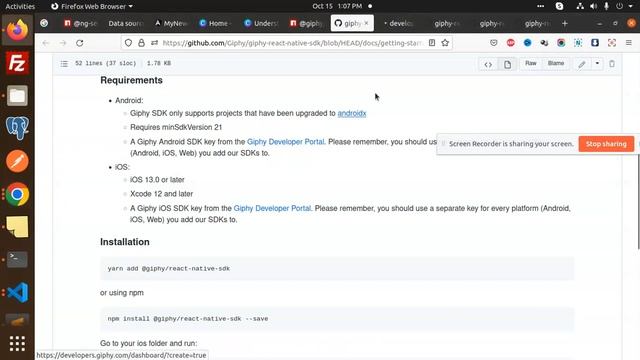Go back to previous page arrow
This screenshot has height=360, width=640.
coord(46,43)
